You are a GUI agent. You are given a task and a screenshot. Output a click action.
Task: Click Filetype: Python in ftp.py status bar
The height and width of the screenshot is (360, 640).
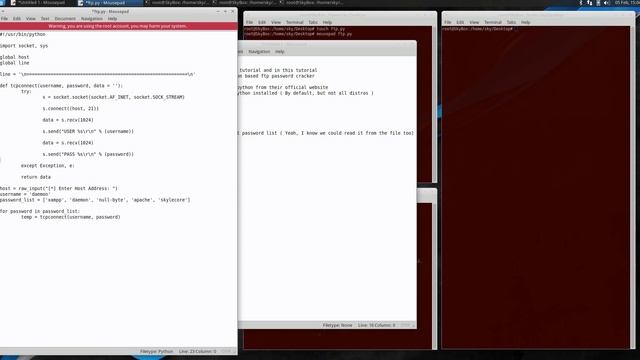pos(157,351)
